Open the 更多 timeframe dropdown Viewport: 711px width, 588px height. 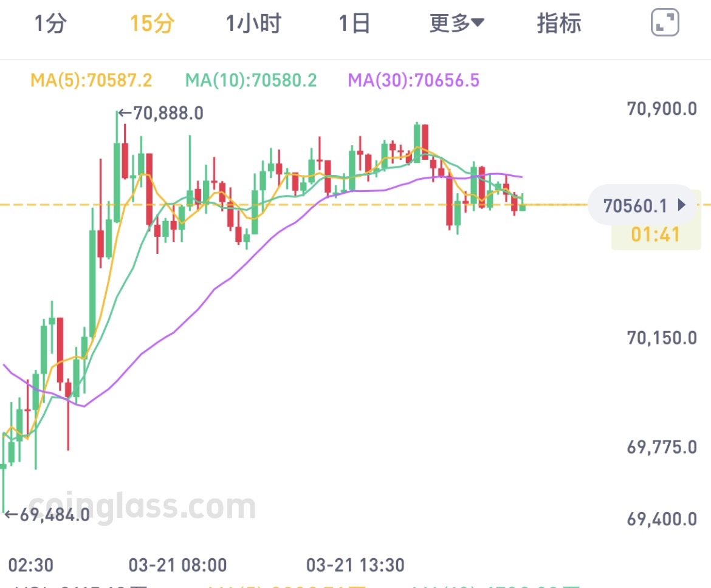[456, 24]
